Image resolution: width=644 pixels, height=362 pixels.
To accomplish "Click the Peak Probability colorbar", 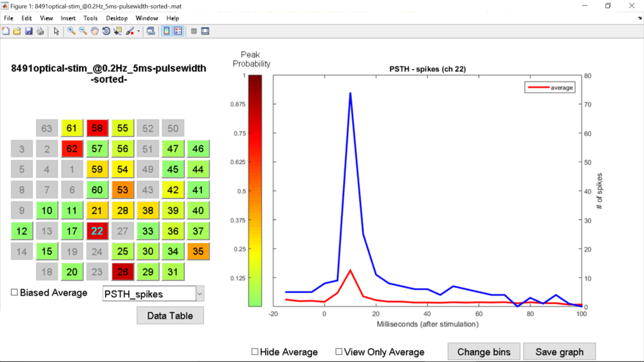I will click(255, 191).
